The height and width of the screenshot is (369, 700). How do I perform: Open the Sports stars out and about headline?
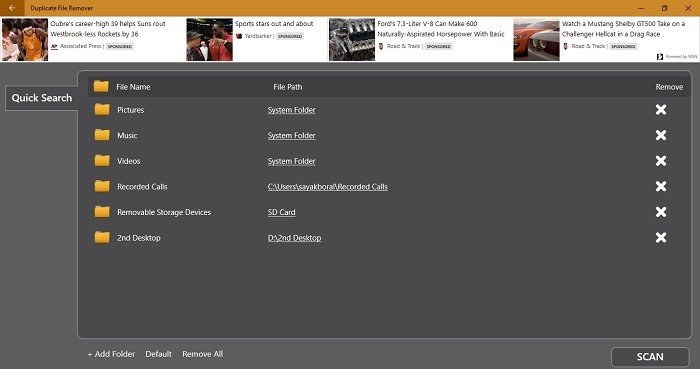274,24
